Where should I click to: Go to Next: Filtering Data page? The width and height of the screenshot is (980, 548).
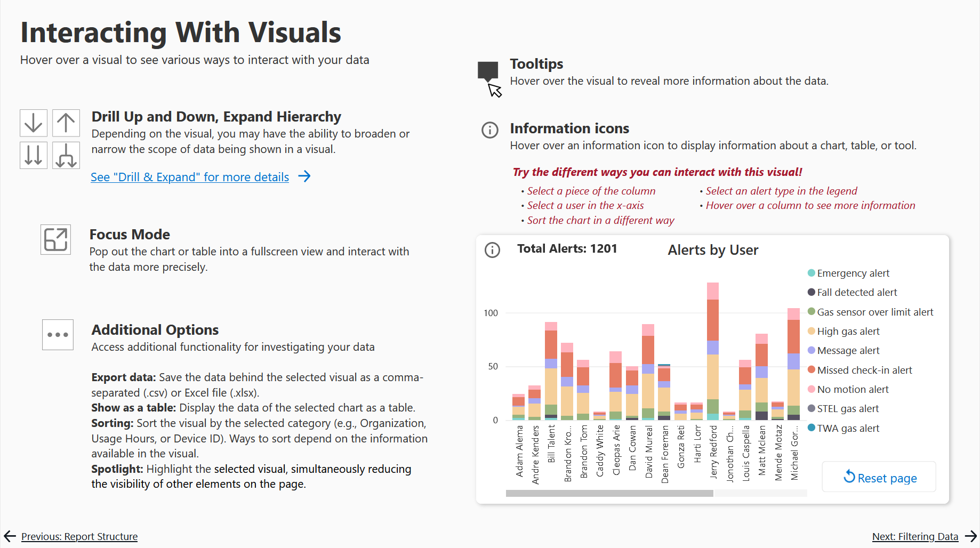point(915,536)
